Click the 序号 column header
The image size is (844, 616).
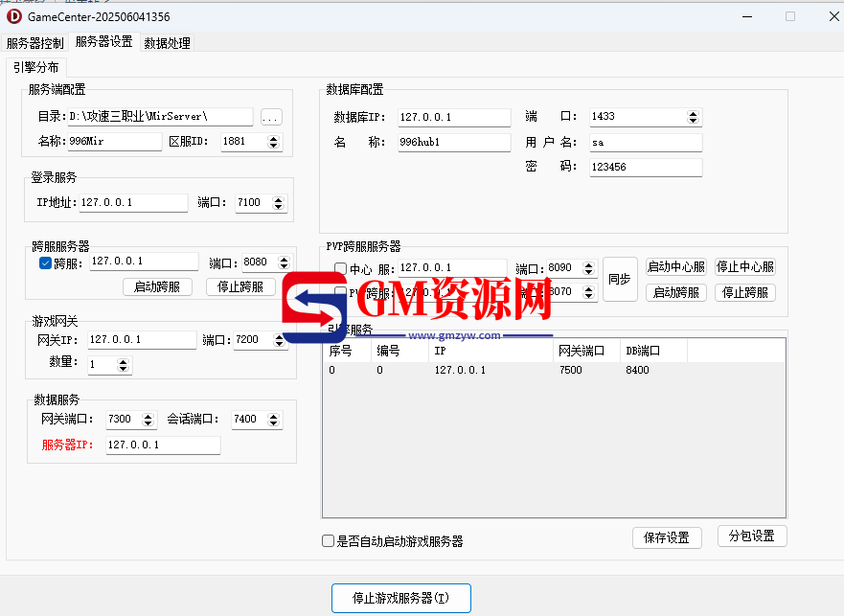coord(347,351)
